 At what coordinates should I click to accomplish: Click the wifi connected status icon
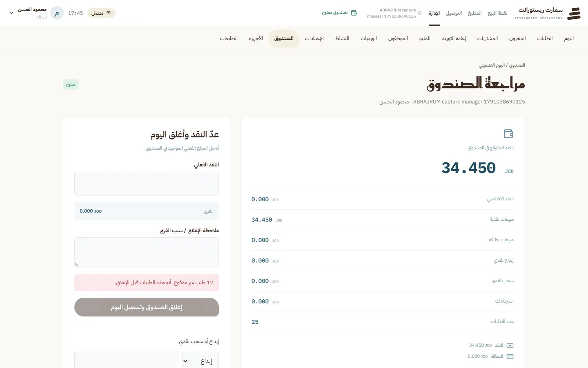(x=109, y=13)
